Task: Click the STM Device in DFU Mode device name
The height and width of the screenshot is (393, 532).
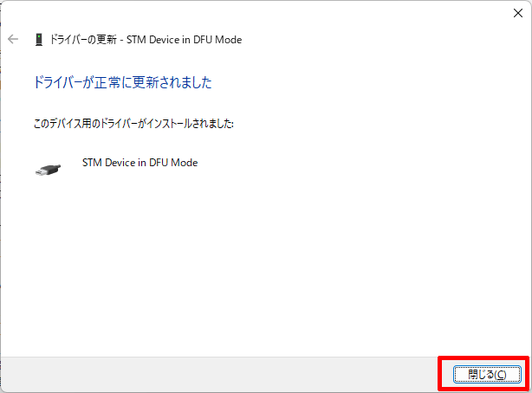Action: (139, 163)
